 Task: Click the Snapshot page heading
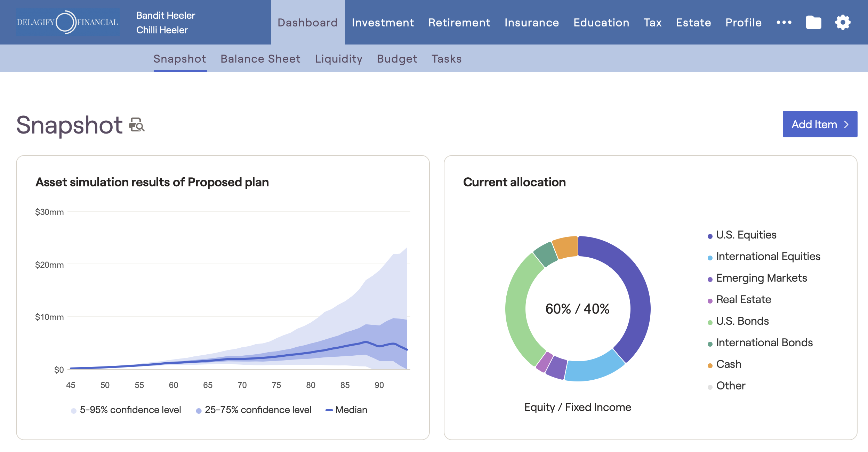70,125
